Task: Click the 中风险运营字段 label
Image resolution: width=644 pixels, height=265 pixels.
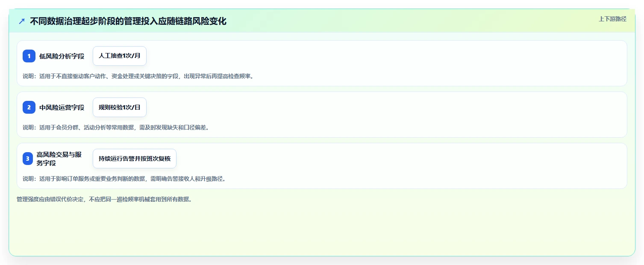Action: 62,107
